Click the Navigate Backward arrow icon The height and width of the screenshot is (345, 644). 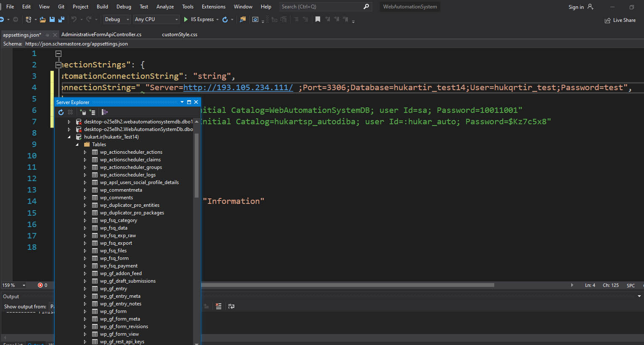coord(3,19)
